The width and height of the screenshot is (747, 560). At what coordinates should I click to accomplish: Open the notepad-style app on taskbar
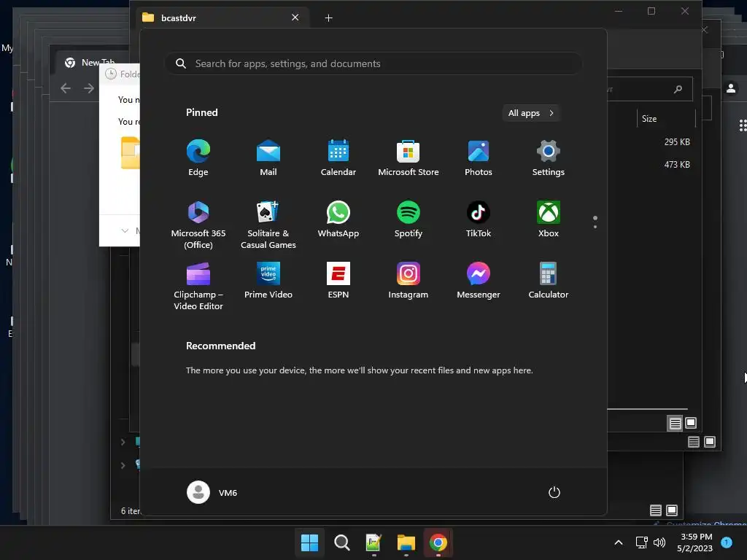click(x=373, y=542)
